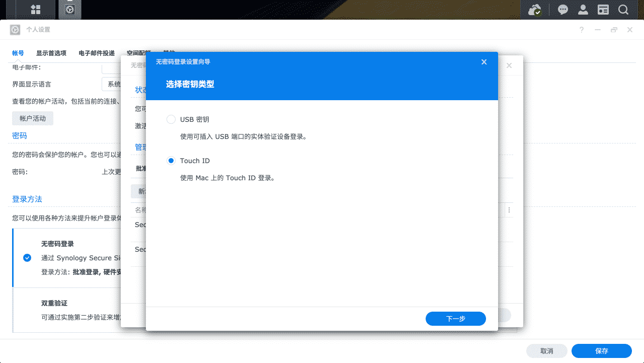This screenshot has width=644, height=363.
Task: Maximize the 个人设置 window
Action: pos(614,30)
